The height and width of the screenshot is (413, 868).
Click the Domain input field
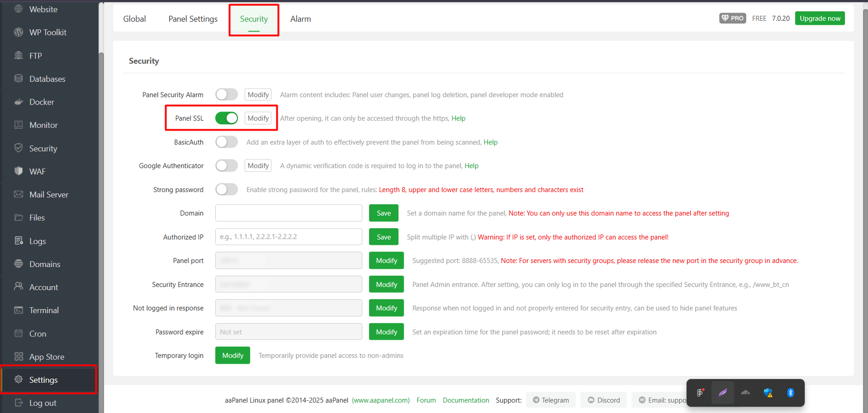(289, 213)
